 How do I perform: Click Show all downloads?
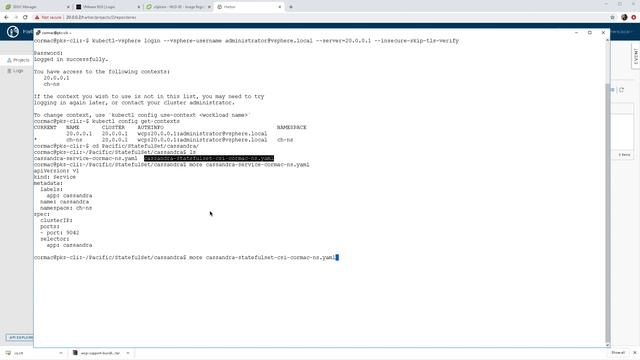pos(618,353)
